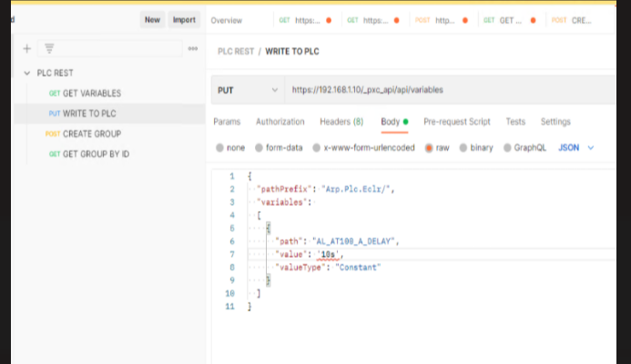Click the New button
The height and width of the screenshot is (364, 631).
[x=153, y=20]
